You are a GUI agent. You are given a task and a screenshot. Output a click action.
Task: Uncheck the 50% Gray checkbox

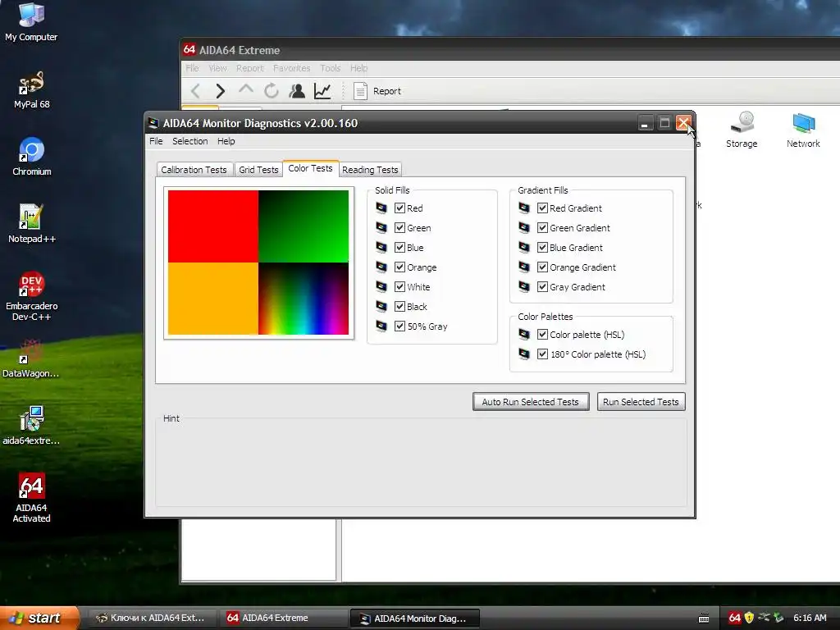pos(399,326)
